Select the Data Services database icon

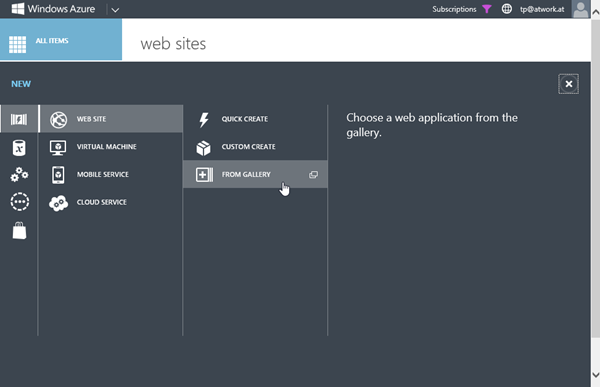19,148
